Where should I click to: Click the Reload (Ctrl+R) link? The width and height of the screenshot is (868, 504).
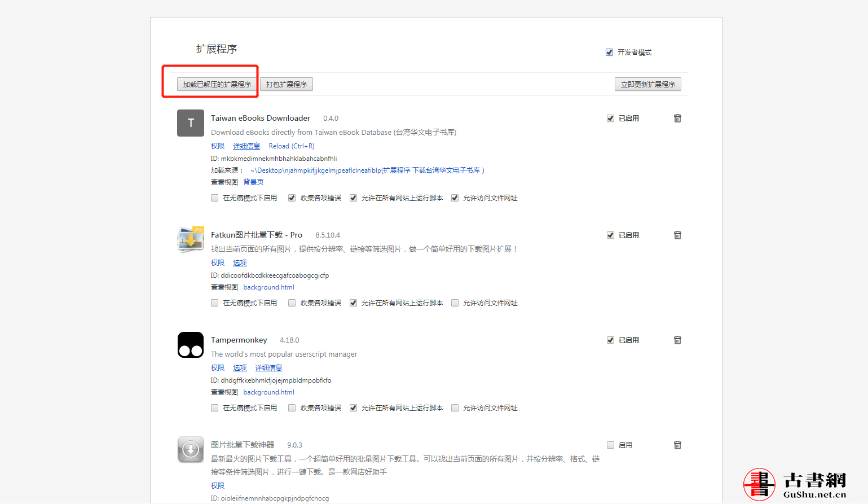tap(292, 146)
